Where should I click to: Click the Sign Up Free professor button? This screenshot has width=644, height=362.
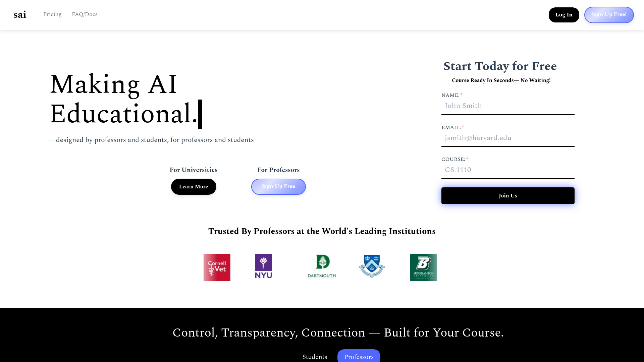coord(278,186)
